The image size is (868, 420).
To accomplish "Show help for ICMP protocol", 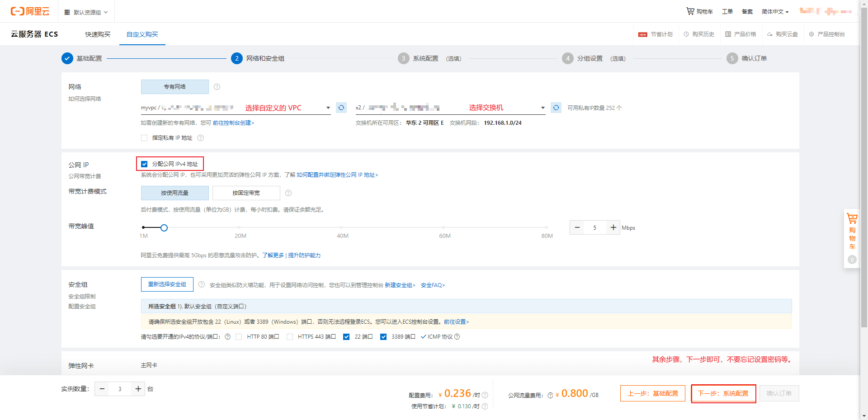I will tap(457, 337).
